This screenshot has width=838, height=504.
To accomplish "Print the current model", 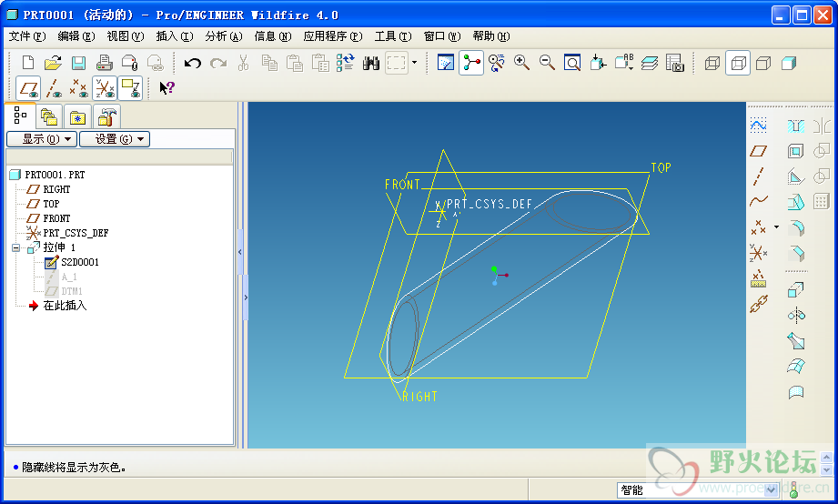I will tap(105, 63).
